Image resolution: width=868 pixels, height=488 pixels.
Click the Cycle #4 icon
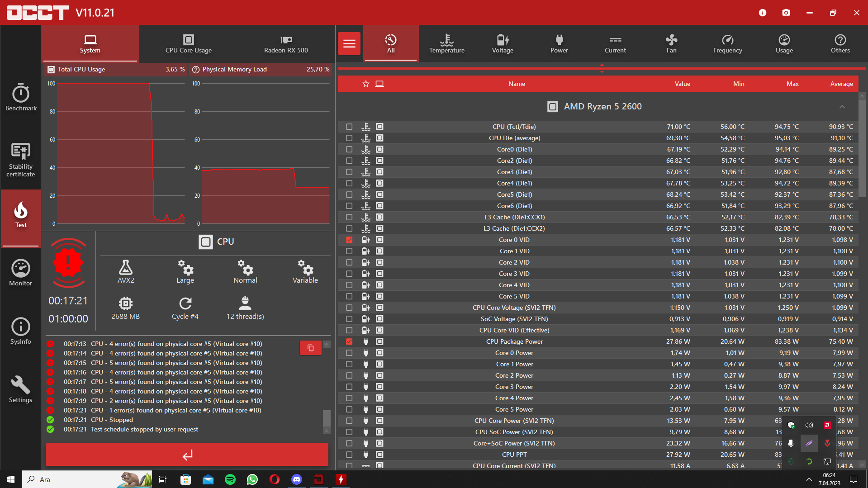click(x=185, y=303)
